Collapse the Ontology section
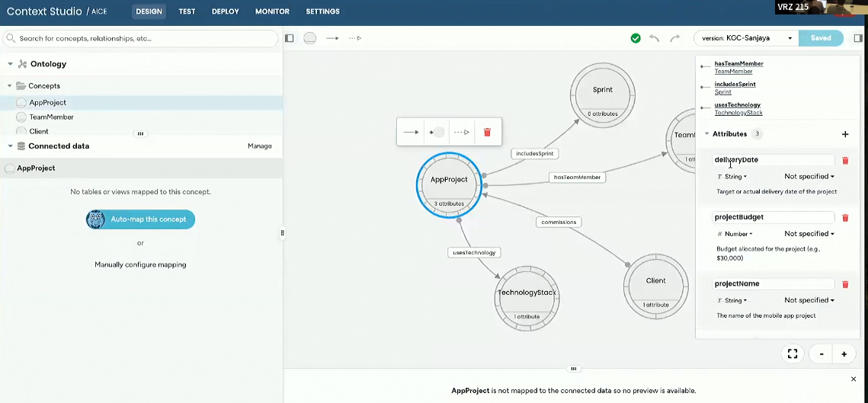Image resolution: width=868 pixels, height=403 pixels. point(10,64)
